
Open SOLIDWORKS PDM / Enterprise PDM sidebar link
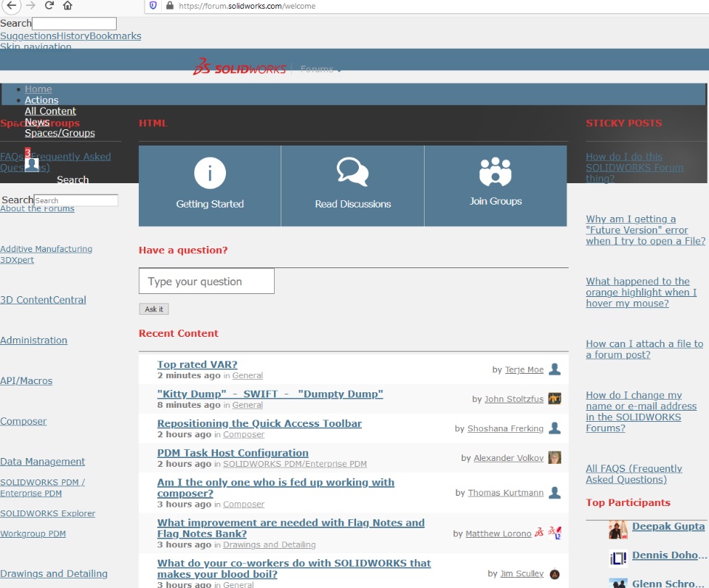click(43, 488)
